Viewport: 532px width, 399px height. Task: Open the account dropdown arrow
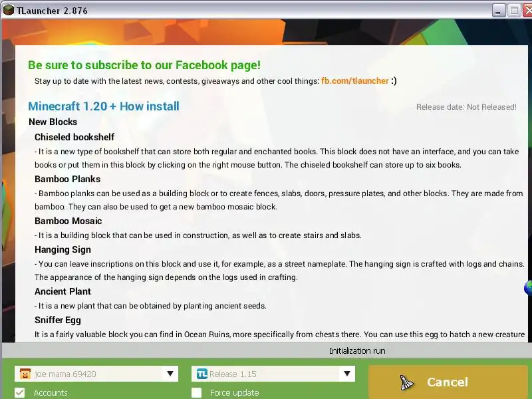click(170, 374)
